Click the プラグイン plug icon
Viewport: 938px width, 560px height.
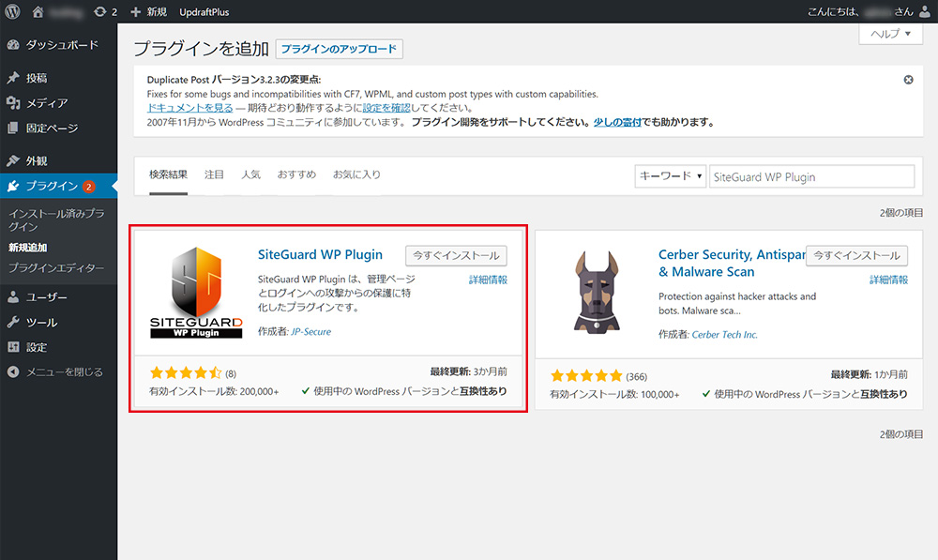coord(13,186)
